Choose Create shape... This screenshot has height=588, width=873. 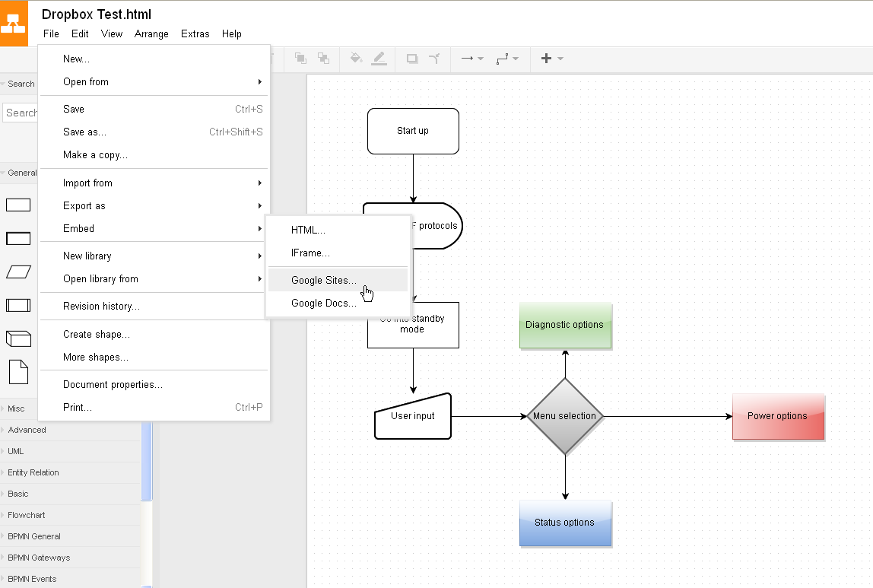pos(154,334)
